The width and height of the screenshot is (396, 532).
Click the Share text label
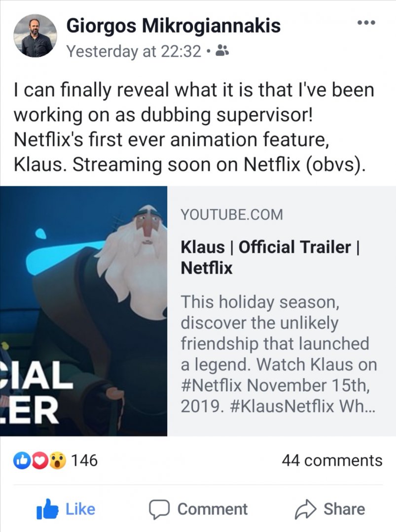pyautogui.click(x=344, y=509)
